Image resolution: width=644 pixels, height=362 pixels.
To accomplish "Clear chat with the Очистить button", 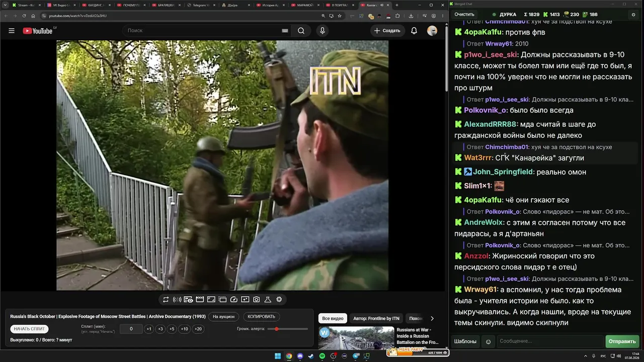I will click(464, 15).
